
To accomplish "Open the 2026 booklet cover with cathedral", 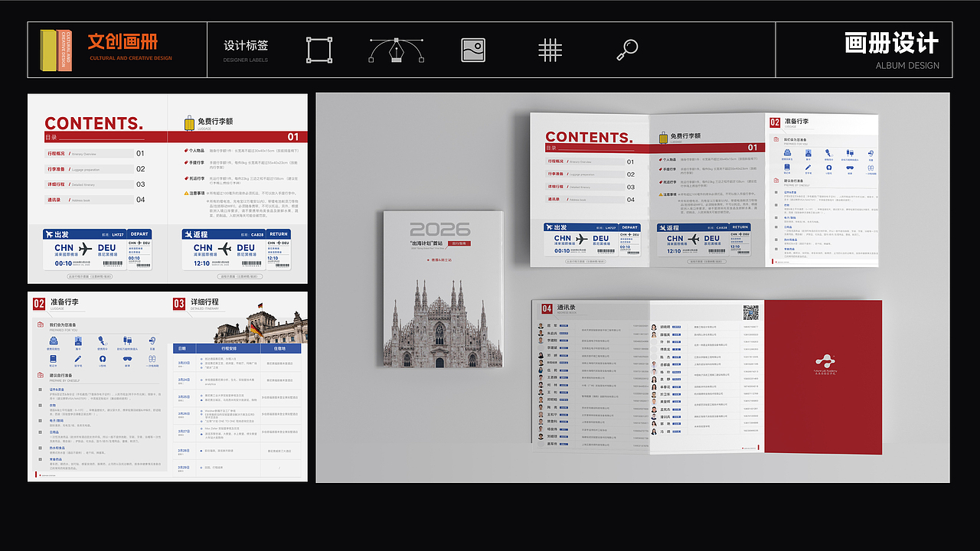I will pyautogui.click(x=443, y=290).
